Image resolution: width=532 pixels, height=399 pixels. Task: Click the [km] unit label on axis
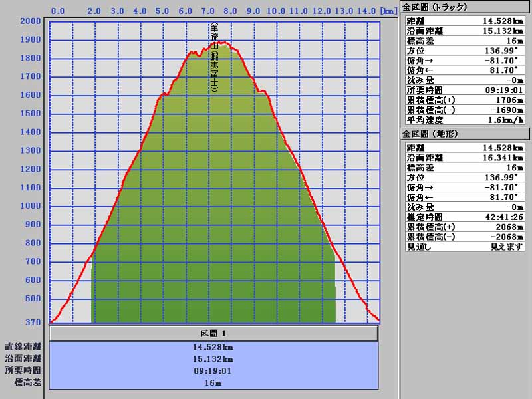[388, 11]
